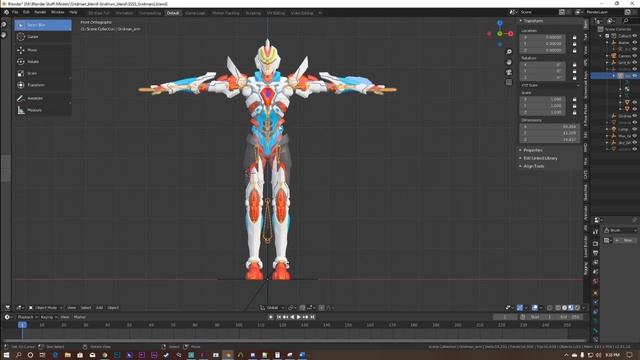This screenshot has height=360, width=640.
Task: Select the Cursor tool
Action: [x=43, y=37]
